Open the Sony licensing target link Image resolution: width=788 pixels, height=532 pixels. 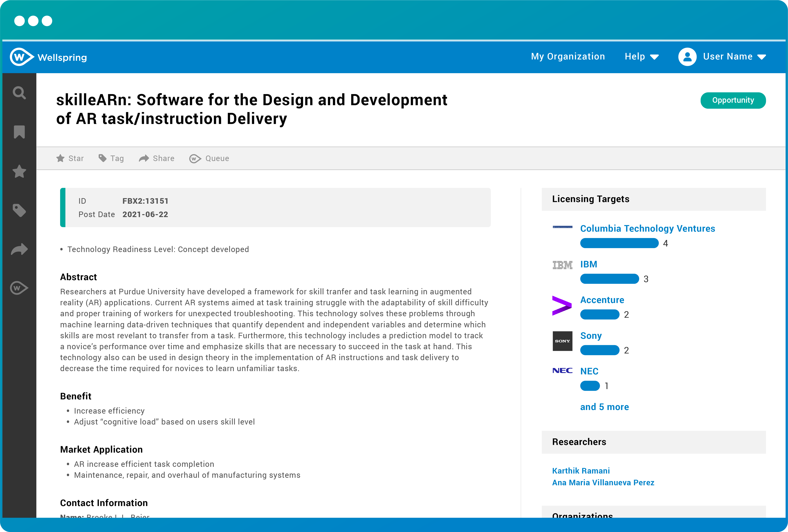tap(591, 336)
